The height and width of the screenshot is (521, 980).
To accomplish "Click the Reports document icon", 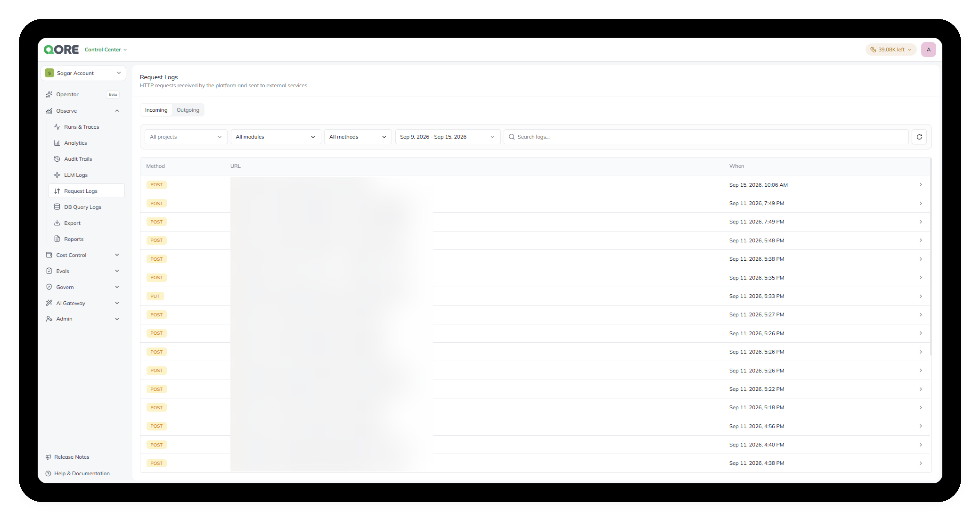I will tap(57, 239).
